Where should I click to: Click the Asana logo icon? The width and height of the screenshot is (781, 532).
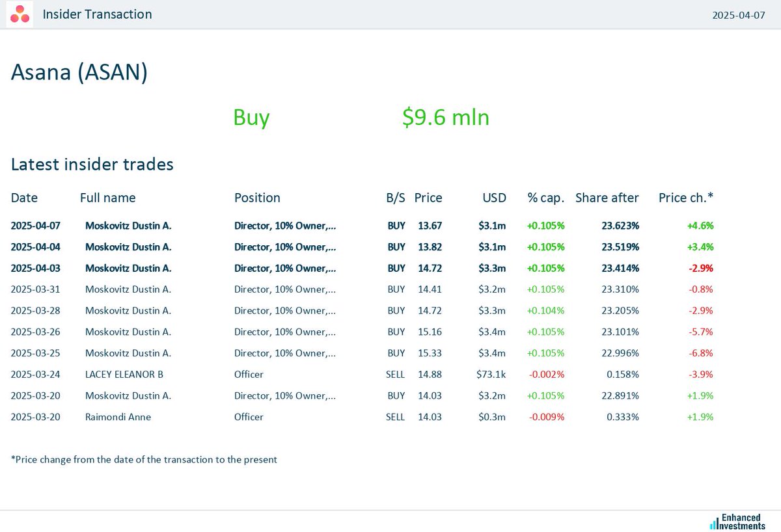point(20,14)
